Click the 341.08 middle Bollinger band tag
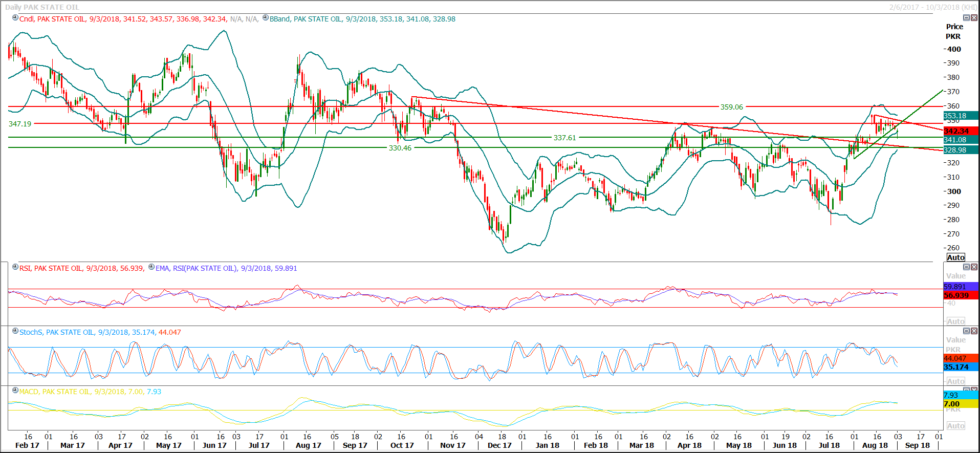 tap(961, 140)
